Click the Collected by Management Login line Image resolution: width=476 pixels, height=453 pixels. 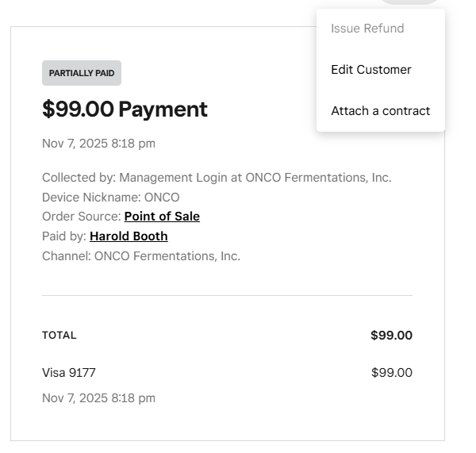pos(217,178)
